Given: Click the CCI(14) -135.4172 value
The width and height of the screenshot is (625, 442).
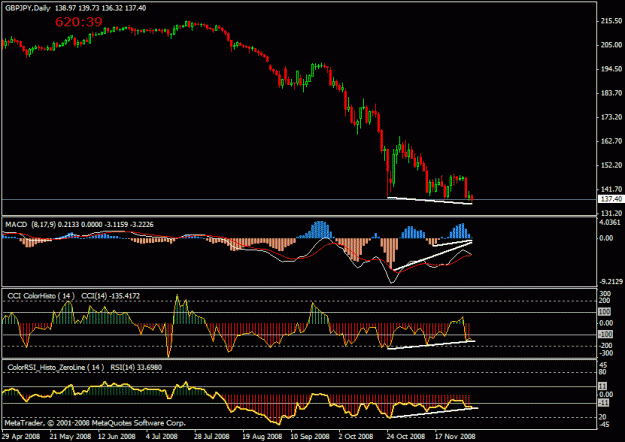Looking at the screenshot, I should [x=110, y=296].
